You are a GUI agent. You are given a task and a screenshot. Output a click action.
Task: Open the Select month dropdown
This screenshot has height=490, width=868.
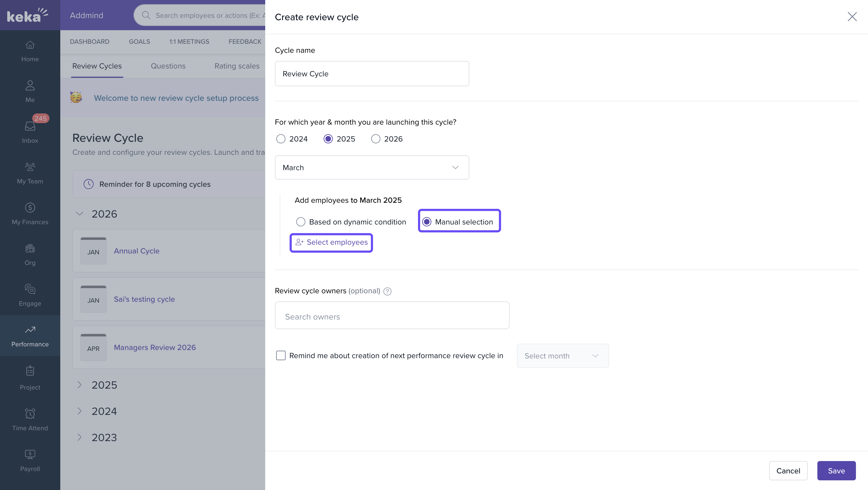562,356
